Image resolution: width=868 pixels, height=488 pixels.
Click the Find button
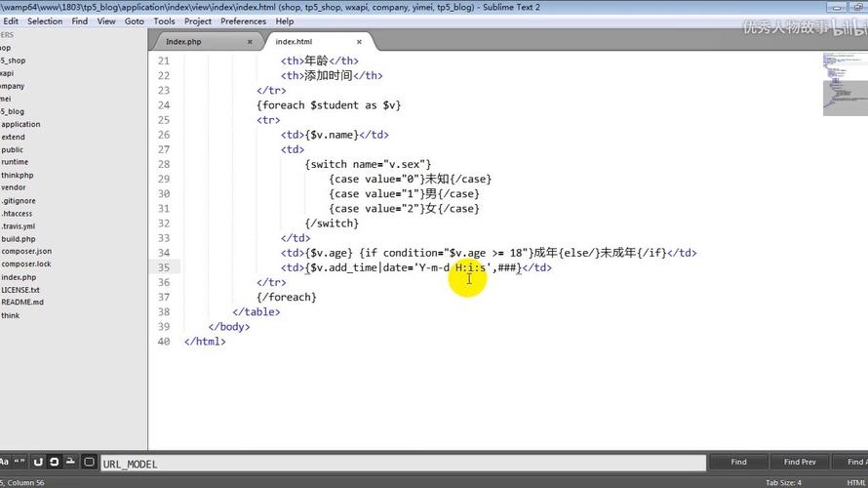coord(738,462)
